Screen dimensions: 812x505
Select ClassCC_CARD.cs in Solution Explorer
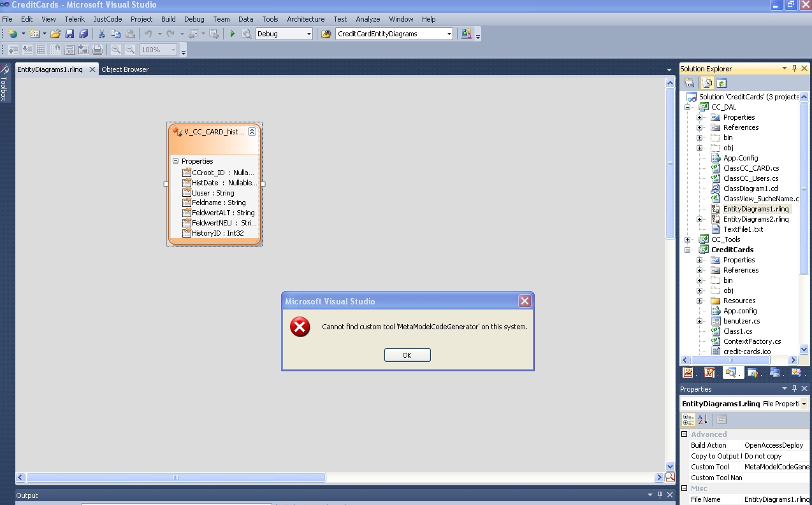751,168
